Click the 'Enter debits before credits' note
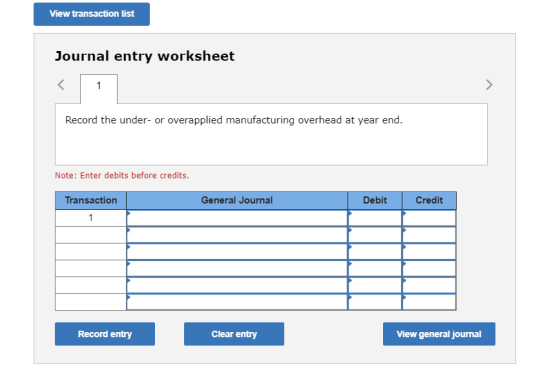This screenshot has height=385, width=560. tap(122, 175)
